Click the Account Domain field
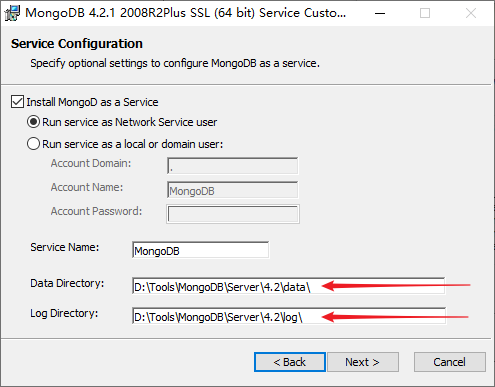495x387 pixels. pos(233,166)
